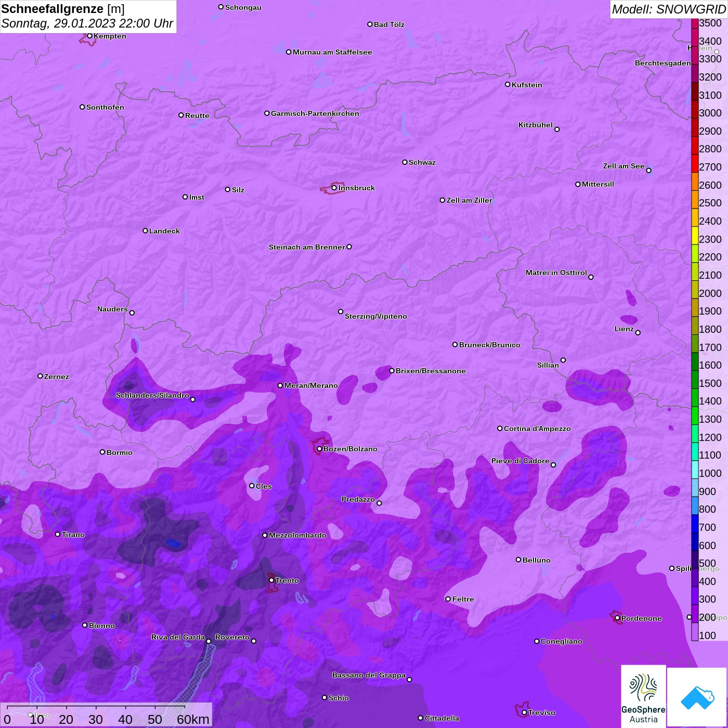Screen dimensions: 728x728
Task: Click the Matrei in Osttirol label
Action: (556, 272)
